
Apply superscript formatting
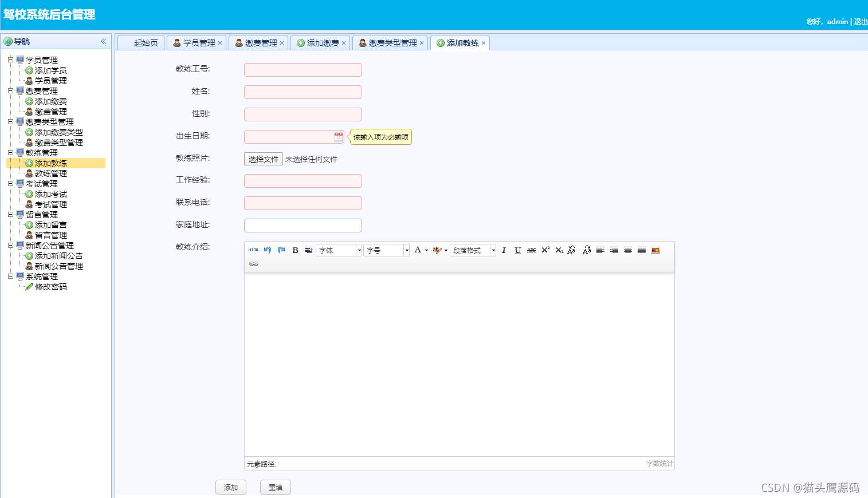[x=545, y=250]
